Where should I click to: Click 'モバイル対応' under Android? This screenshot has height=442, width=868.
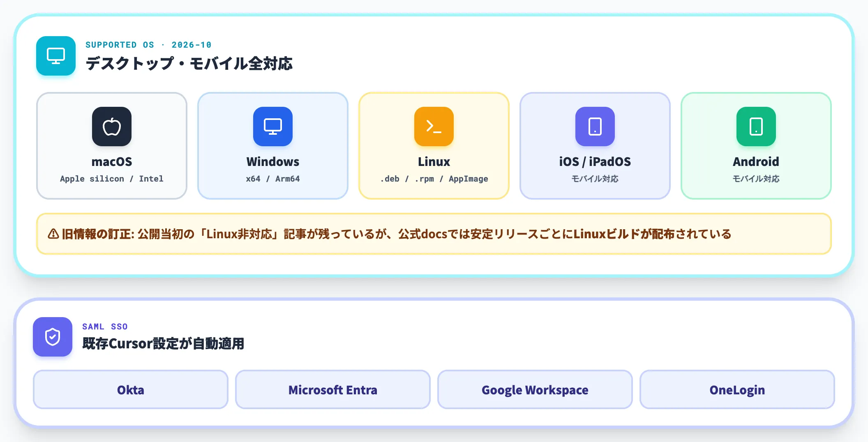(756, 179)
